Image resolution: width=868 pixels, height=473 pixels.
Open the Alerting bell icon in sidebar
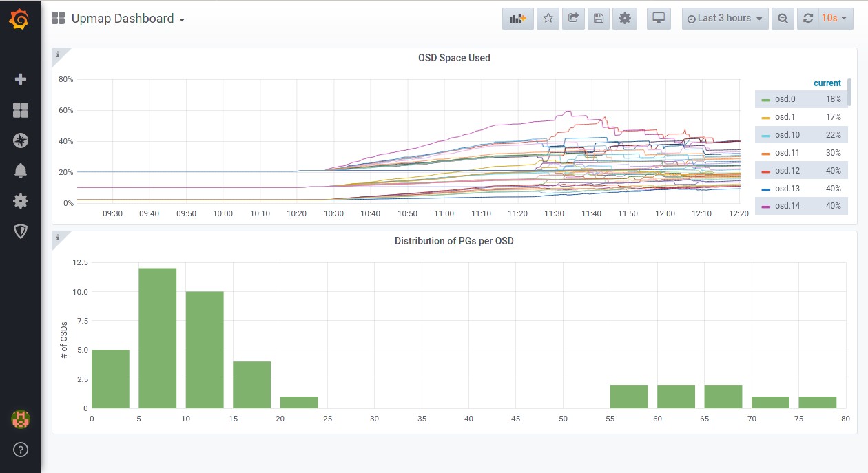point(20,171)
